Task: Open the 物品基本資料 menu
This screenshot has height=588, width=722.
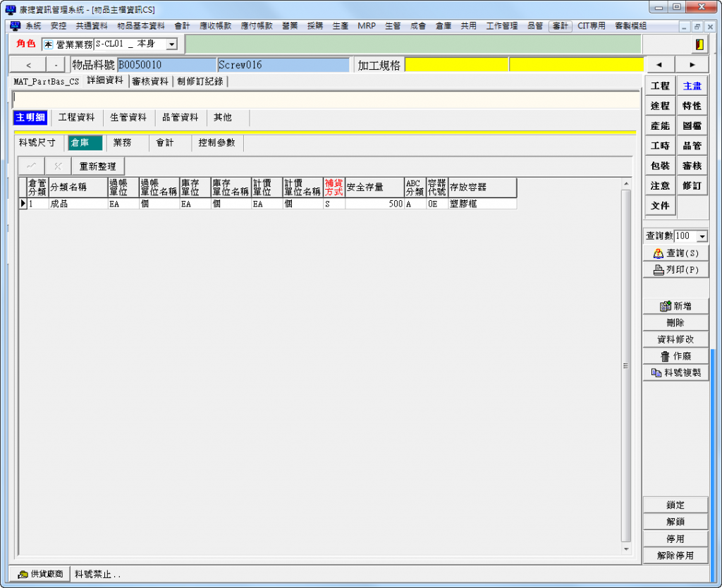Action: 140,26
